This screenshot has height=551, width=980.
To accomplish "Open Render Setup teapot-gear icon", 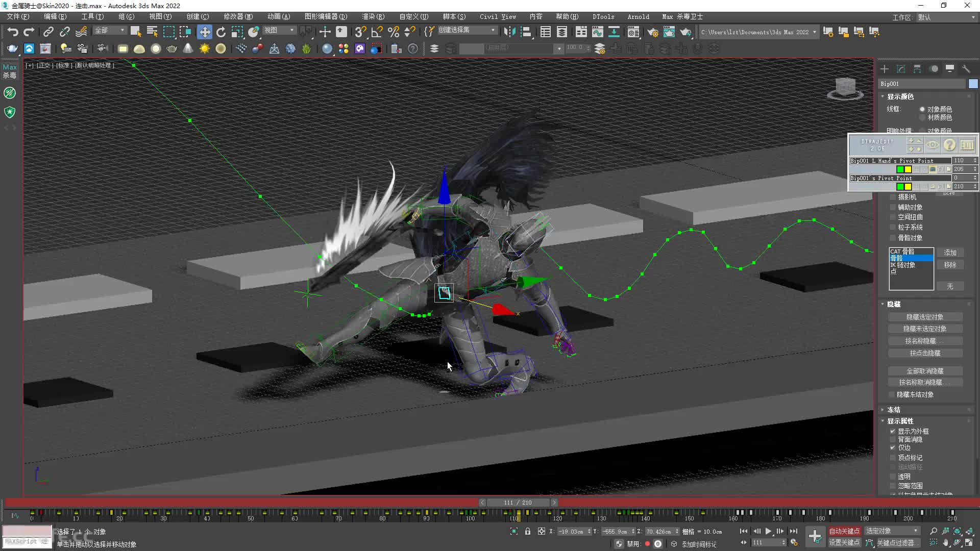I will click(x=653, y=32).
